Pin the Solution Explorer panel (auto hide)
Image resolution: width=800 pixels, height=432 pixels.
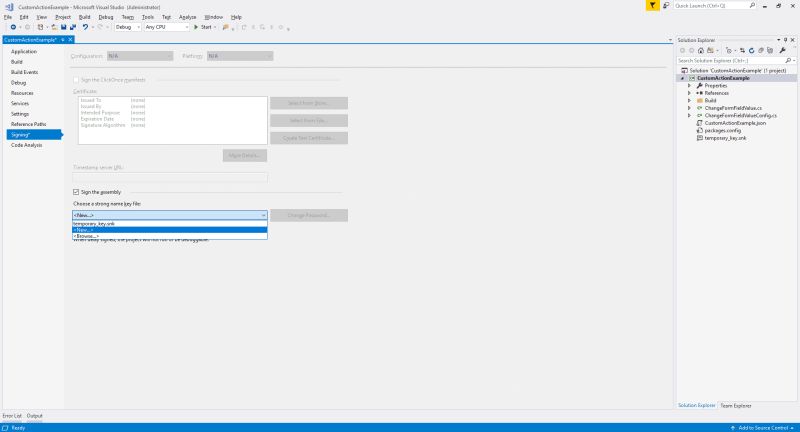pos(786,40)
